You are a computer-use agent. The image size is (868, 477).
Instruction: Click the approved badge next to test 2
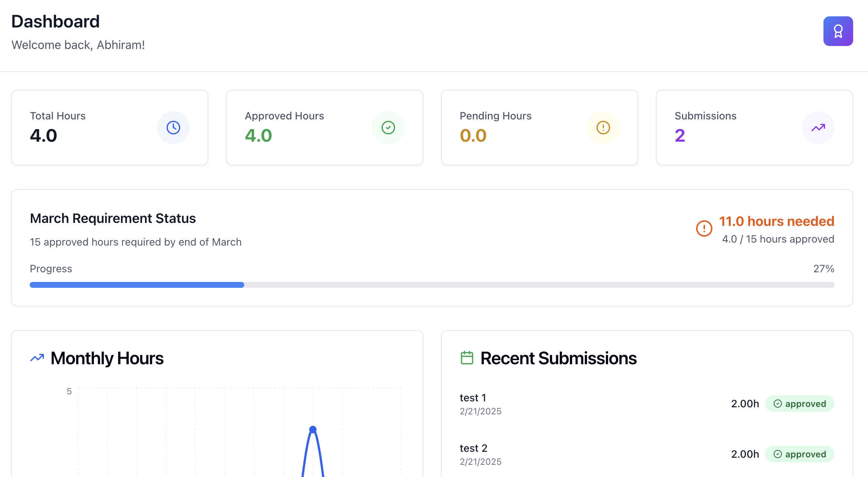[x=800, y=454]
